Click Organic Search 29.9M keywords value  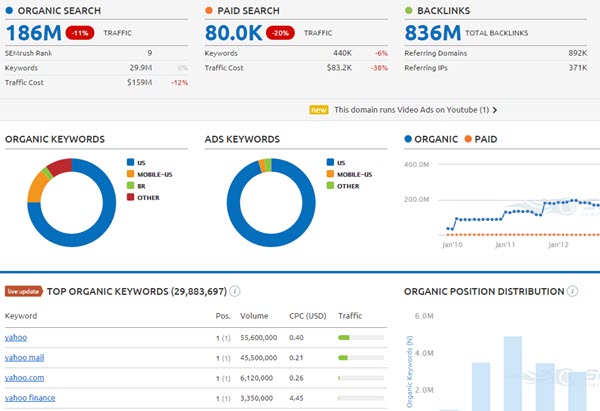coord(140,68)
